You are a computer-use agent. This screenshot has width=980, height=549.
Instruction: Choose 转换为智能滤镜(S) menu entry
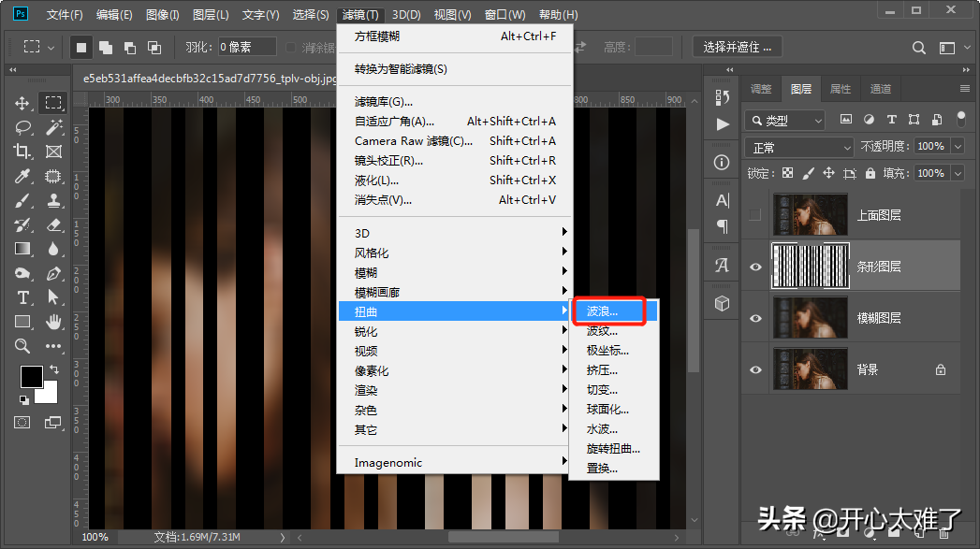454,68
